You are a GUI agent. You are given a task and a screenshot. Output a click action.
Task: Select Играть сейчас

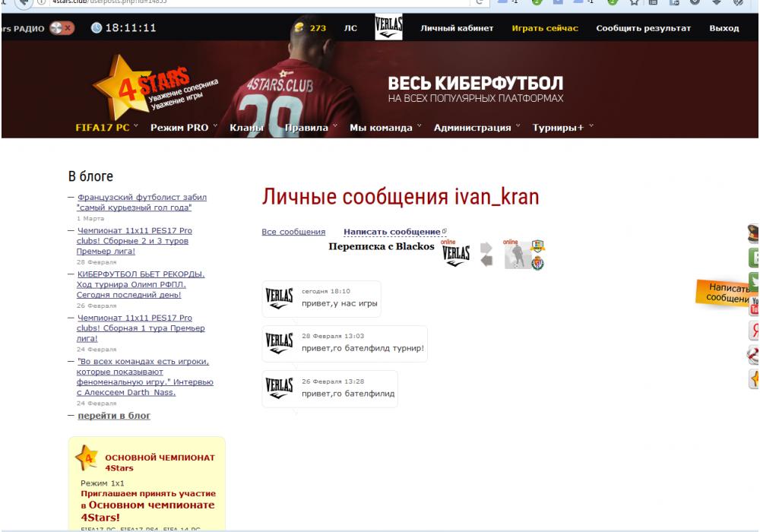545,28
